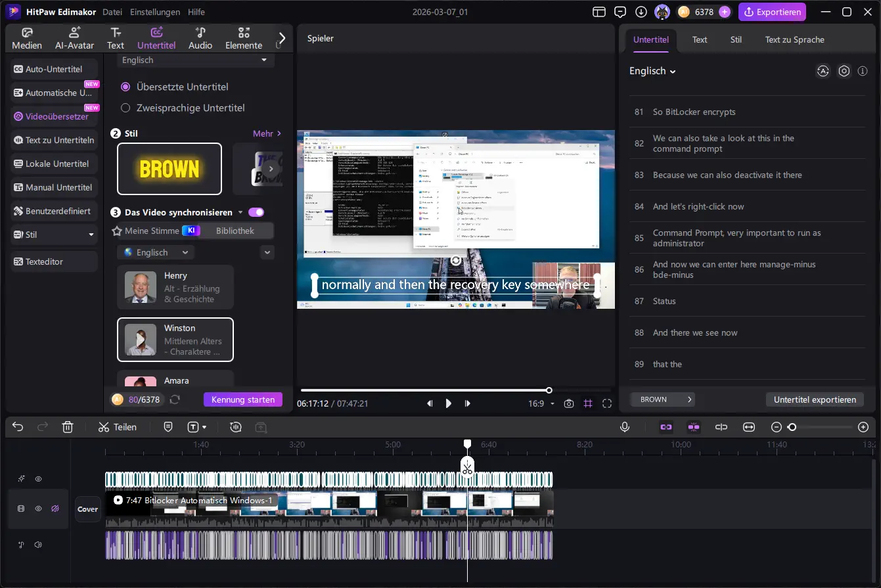881x588 pixels.
Task: Click the delete trash icon in timeline toolbar
Action: [x=67, y=427]
